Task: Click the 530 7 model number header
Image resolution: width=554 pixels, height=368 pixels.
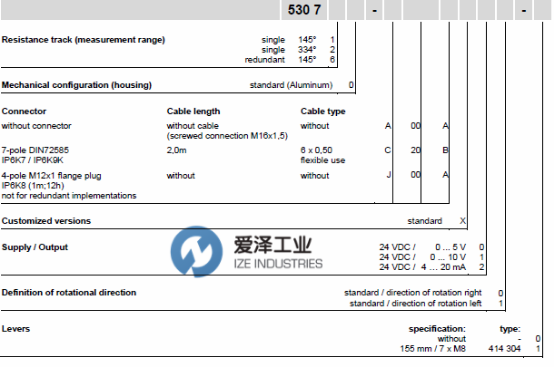Action: 304,10
